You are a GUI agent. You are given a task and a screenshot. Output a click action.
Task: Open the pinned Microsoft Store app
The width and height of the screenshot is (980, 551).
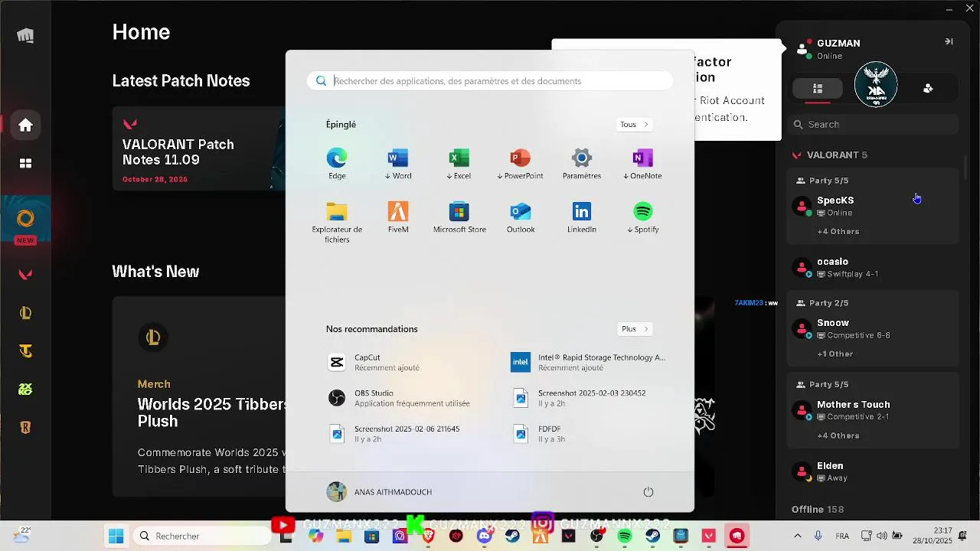[x=459, y=217]
